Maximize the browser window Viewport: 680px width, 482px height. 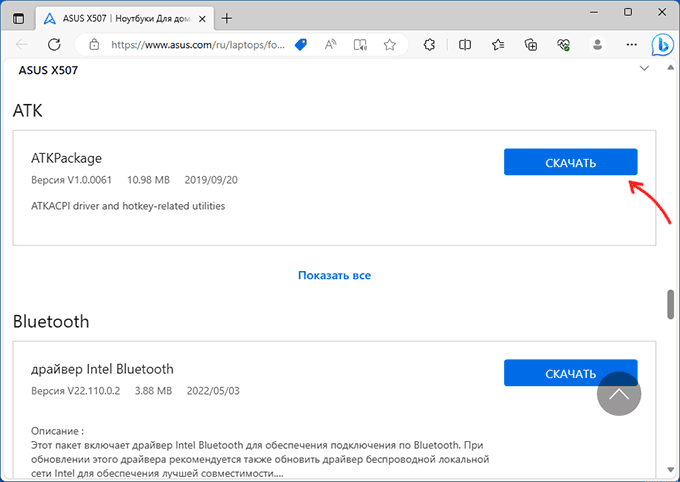click(628, 12)
